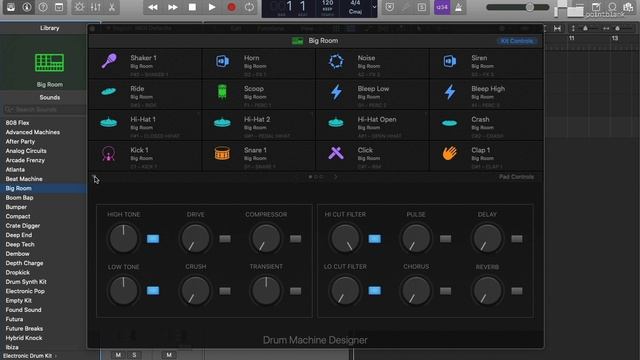Image resolution: width=640 pixels, height=360 pixels.
Task: Select the Crash cymbal pad icon
Action: [x=449, y=123]
